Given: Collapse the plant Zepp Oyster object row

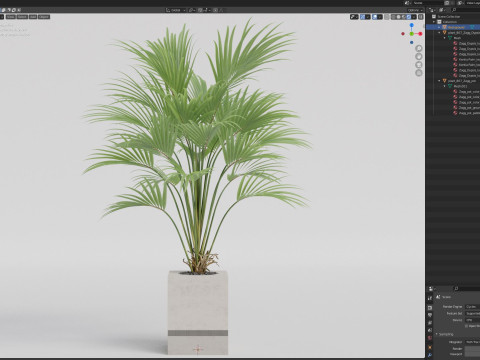Looking at the screenshot, I should (439, 33).
